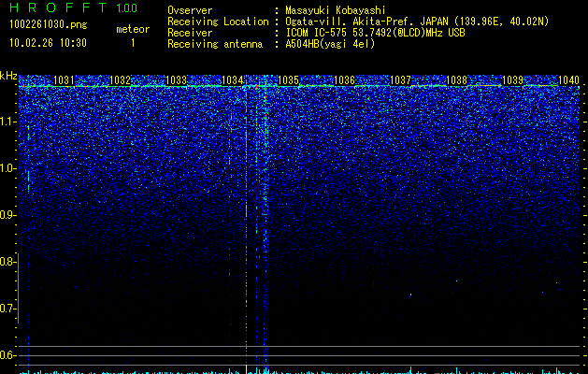Click the 0.7 kHz axis tick label
Image resolution: width=588 pixels, height=374 pixels.
pos(7,309)
